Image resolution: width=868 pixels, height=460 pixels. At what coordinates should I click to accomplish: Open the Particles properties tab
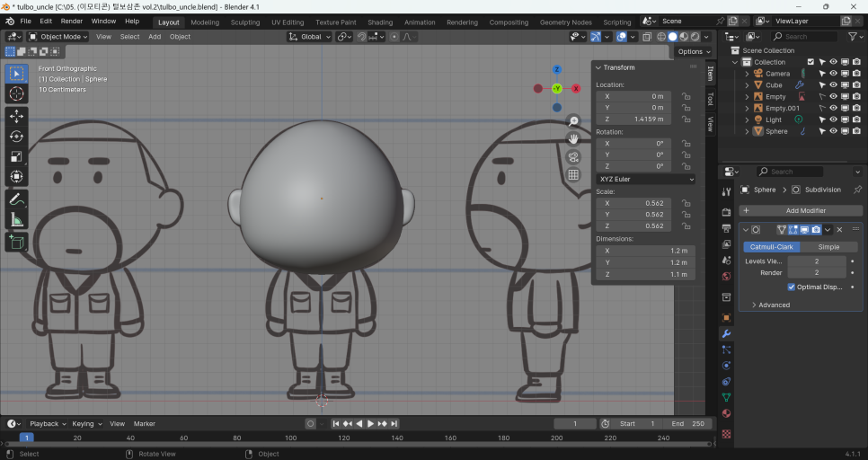point(726,349)
